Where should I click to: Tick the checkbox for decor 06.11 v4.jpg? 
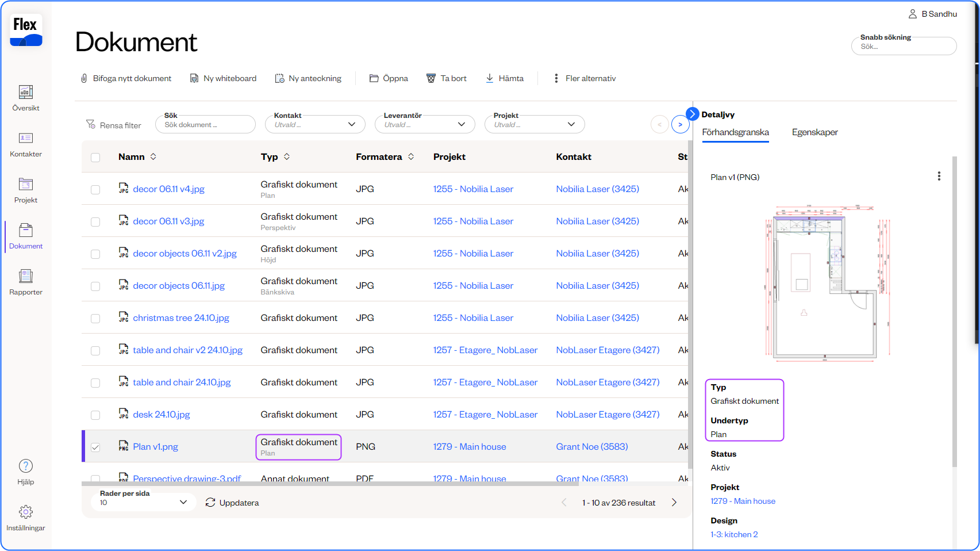tap(95, 189)
